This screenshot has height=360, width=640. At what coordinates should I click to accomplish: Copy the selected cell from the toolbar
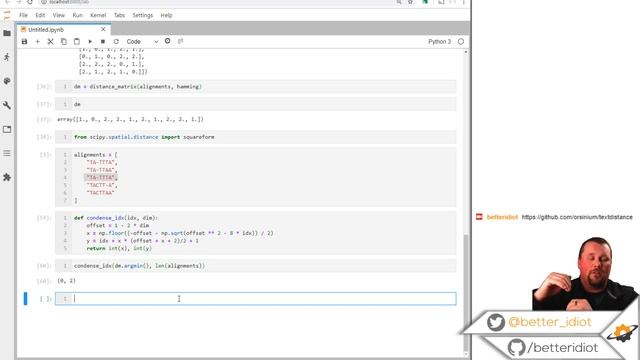click(64, 42)
